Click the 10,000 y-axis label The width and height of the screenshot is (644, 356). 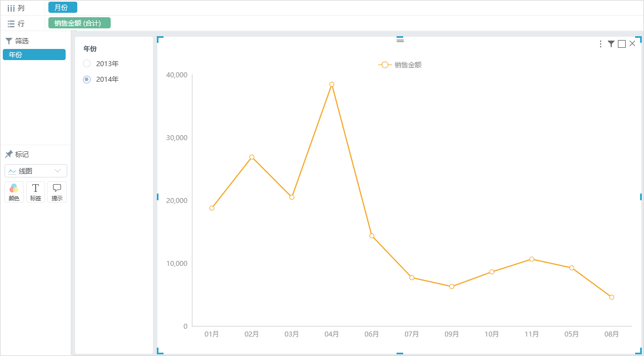(177, 263)
